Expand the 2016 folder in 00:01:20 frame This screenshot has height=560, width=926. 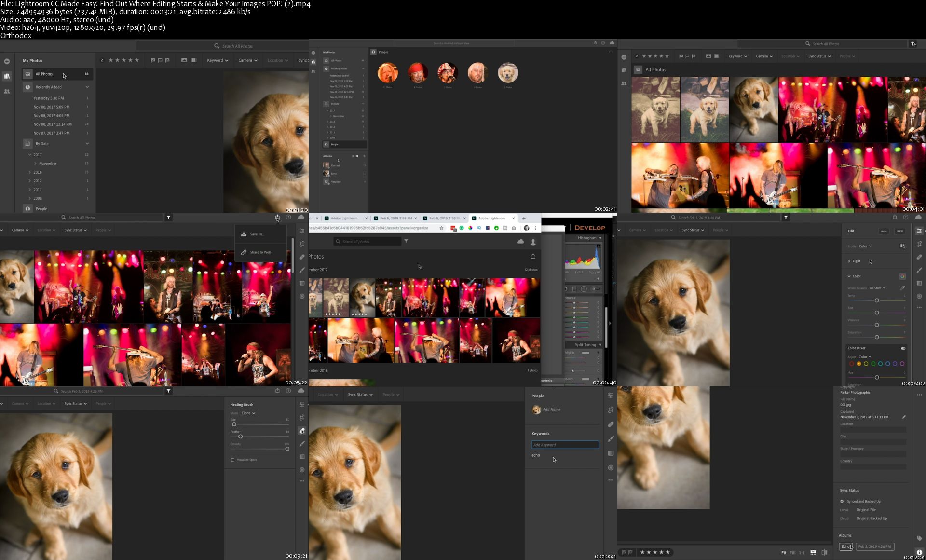30,172
